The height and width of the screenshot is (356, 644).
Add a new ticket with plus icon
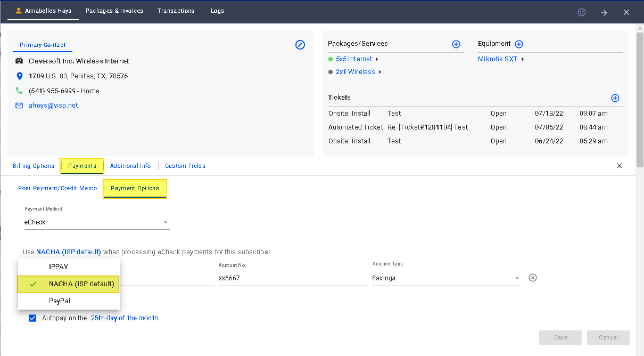click(x=615, y=98)
